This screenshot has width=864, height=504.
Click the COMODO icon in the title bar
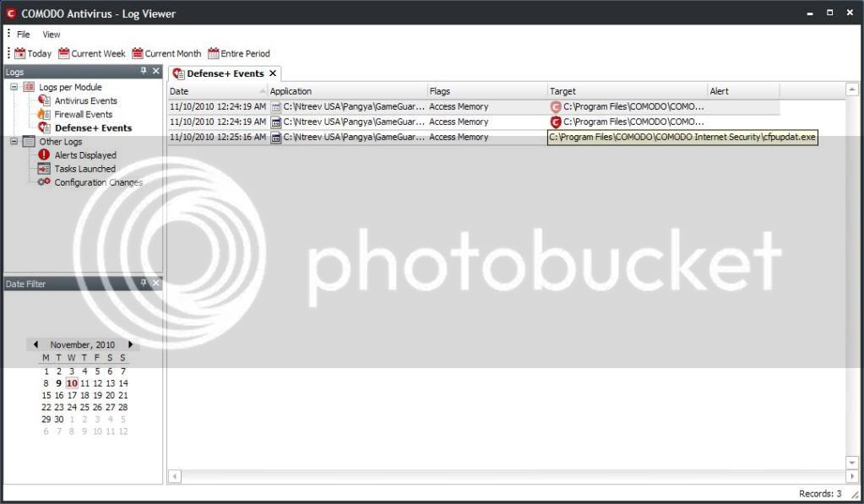click(x=10, y=14)
